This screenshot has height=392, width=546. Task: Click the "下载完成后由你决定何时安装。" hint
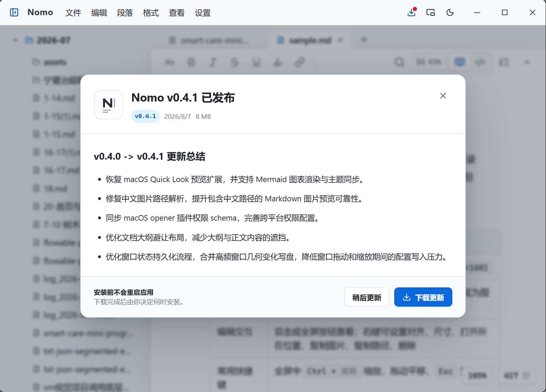point(139,302)
